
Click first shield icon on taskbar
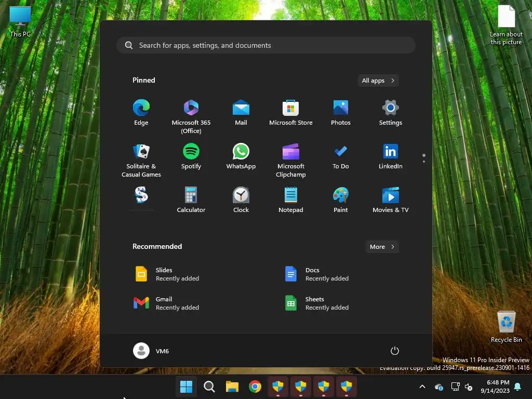click(278, 387)
